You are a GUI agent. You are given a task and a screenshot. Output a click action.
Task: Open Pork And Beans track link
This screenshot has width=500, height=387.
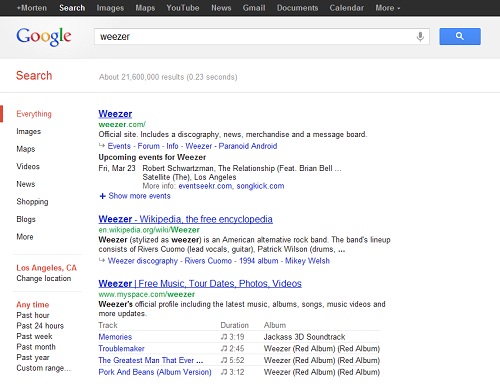click(x=155, y=372)
